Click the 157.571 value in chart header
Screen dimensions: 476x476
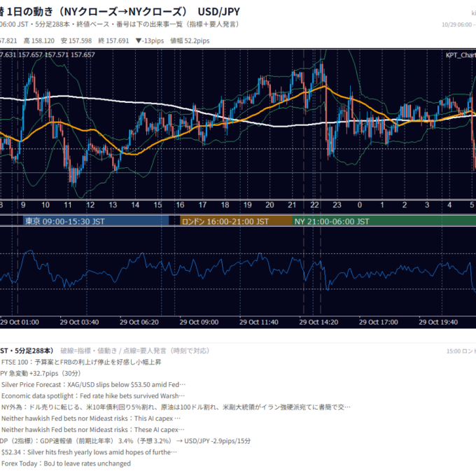[x=57, y=55]
